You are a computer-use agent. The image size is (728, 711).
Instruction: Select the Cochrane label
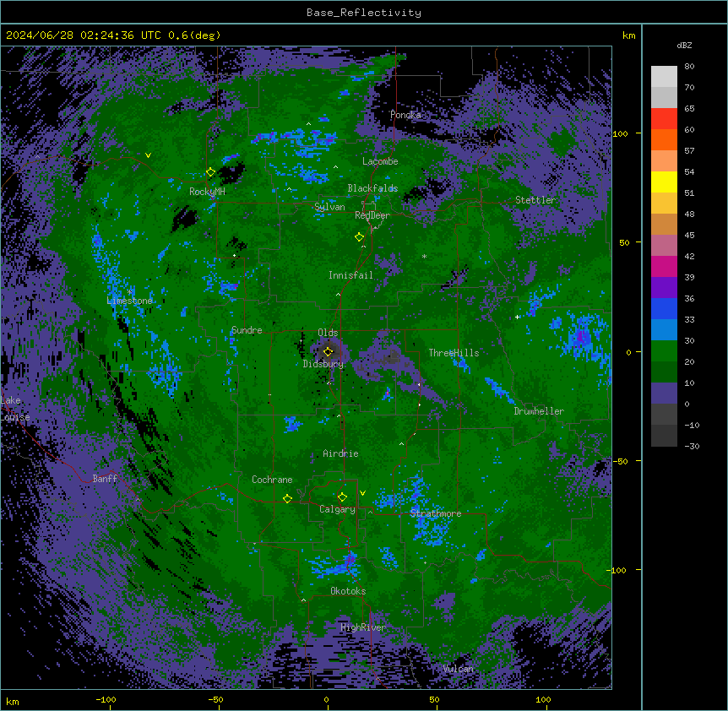(x=272, y=480)
